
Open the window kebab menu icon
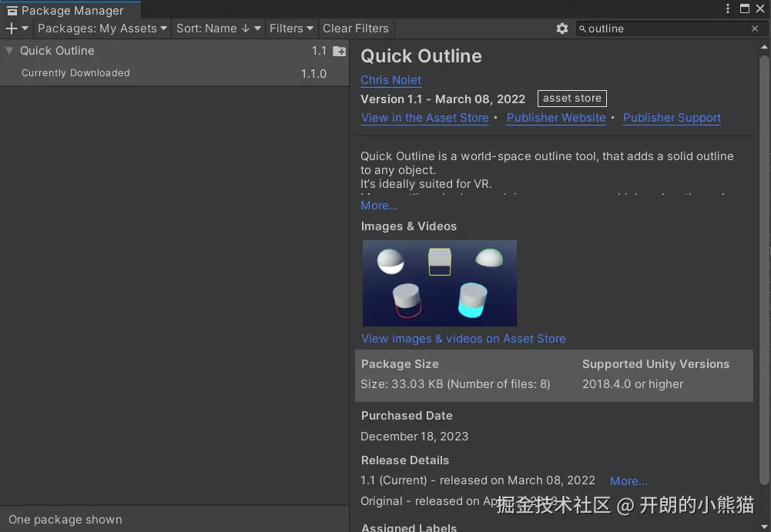[x=728, y=8]
